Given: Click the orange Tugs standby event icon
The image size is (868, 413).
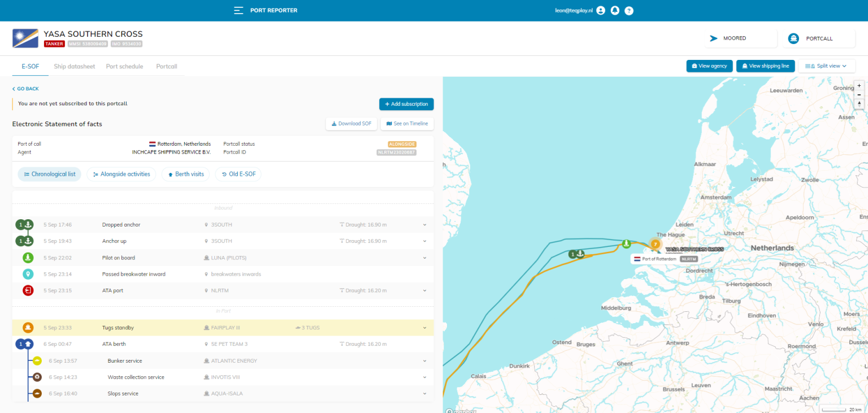Looking at the screenshot, I should coord(28,328).
